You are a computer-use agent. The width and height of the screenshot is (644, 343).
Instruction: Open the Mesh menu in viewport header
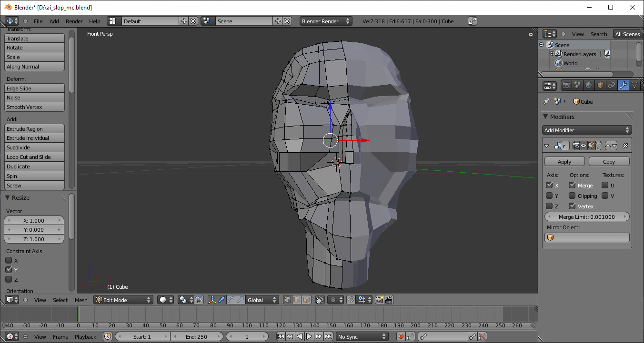[81, 300]
